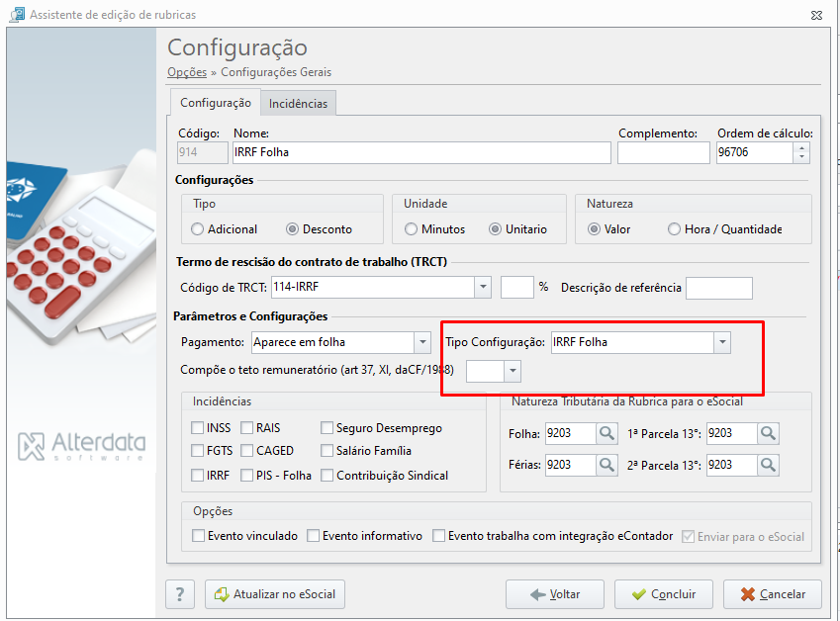Click the Assistente window title icon

[17, 15]
